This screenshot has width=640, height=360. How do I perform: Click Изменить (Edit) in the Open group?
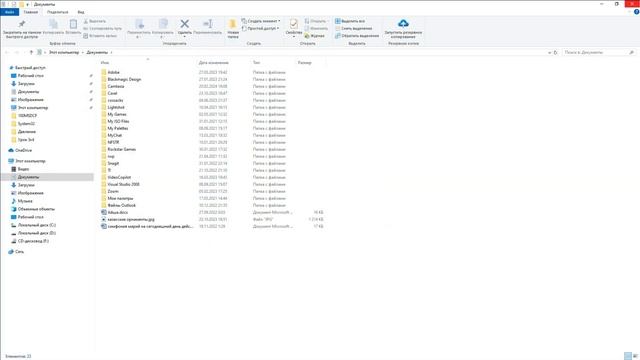(x=316, y=29)
